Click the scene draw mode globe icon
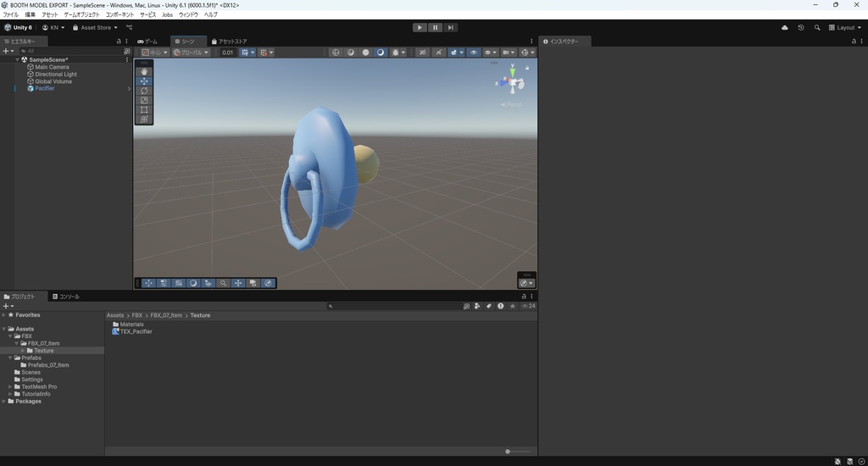 (336, 52)
